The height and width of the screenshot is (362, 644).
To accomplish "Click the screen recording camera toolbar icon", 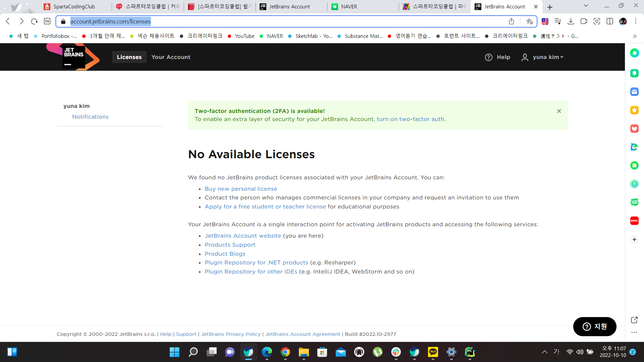I will click(584, 21).
